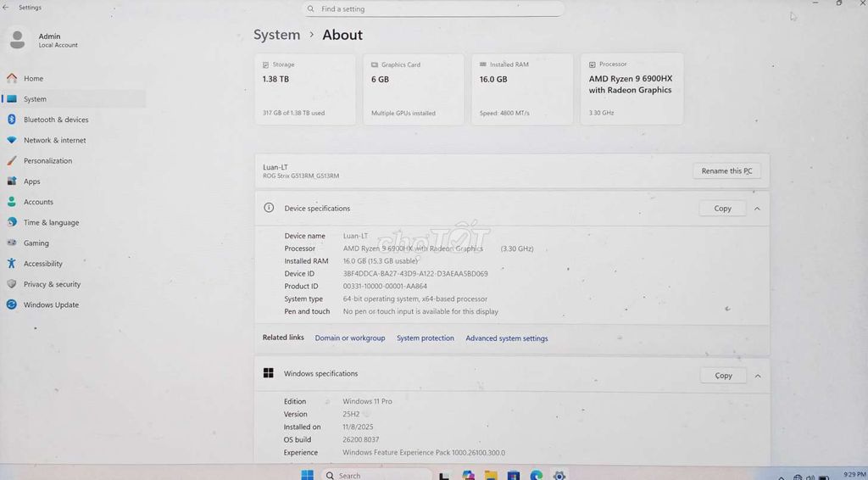Collapse the Device specifications section
Screen dimensions: 868x480
[x=757, y=209]
